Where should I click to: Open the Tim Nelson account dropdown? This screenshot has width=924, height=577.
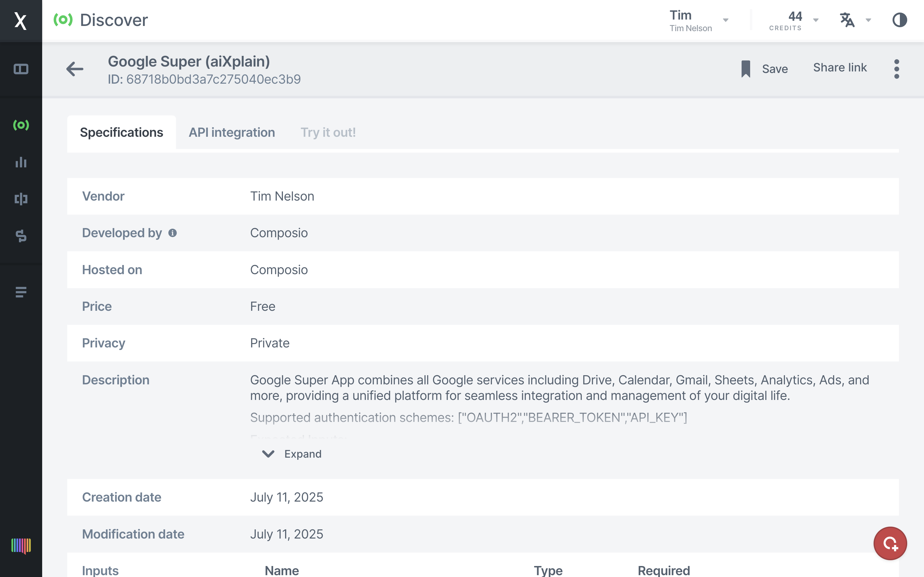[699, 21]
